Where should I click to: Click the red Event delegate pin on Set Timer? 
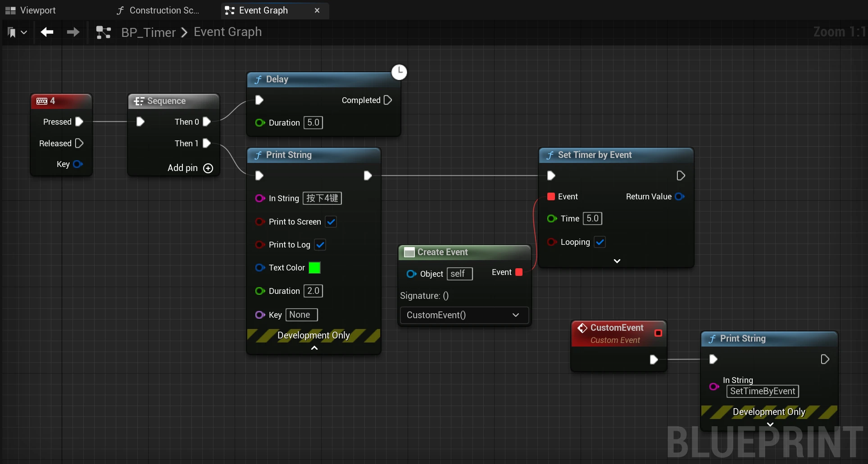551,196
